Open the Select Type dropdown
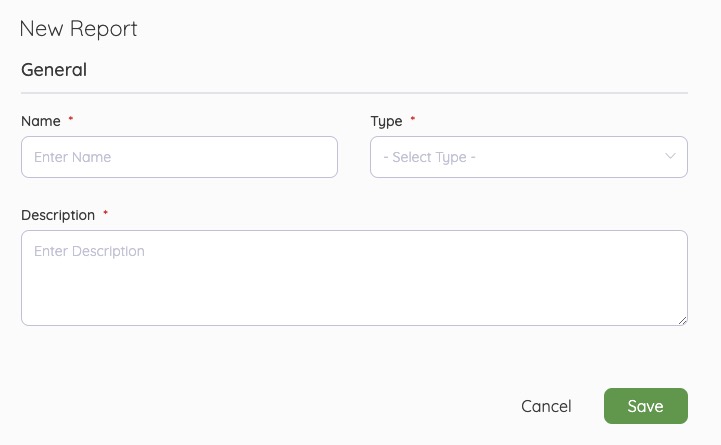The width and height of the screenshot is (721, 445). pyautogui.click(x=528, y=157)
